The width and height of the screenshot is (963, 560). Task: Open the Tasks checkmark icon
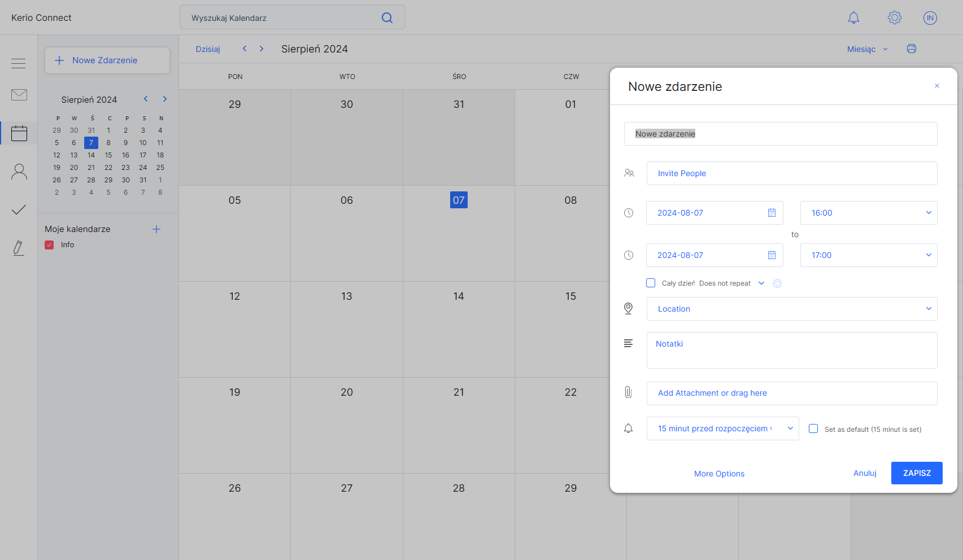click(19, 210)
